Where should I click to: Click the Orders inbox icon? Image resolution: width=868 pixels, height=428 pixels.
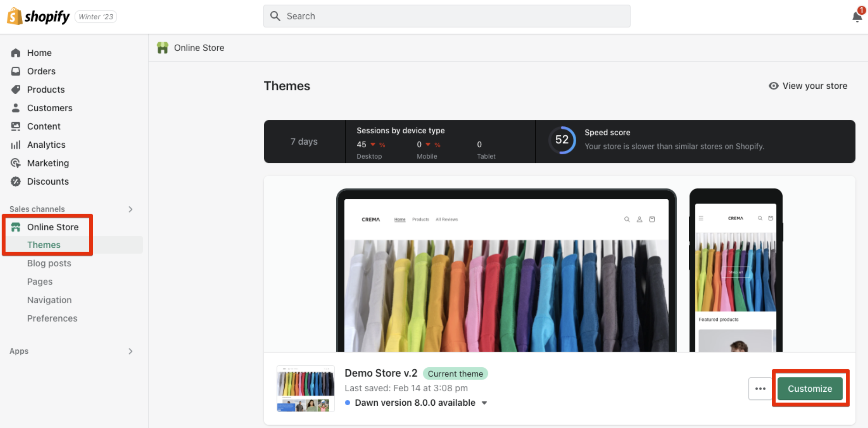coord(16,71)
